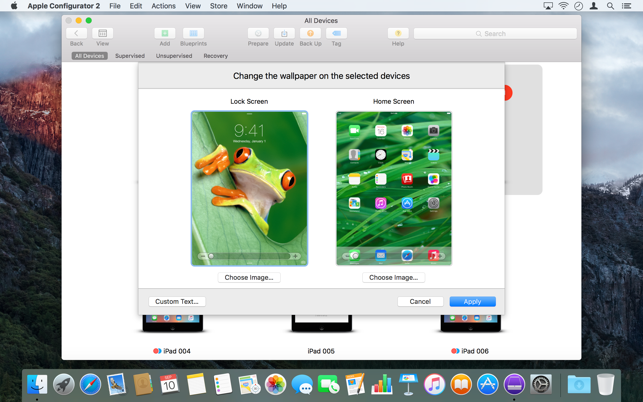Choose image for Lock Screen

click(x=249, y=277)
